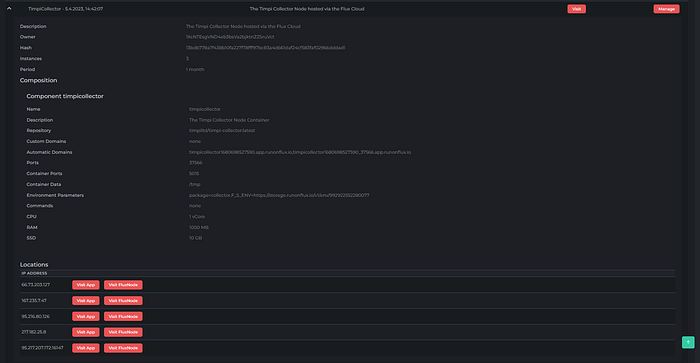Visit App for IP 167.235.7.47
Screen dimensions: 700x363
[86, 300]
